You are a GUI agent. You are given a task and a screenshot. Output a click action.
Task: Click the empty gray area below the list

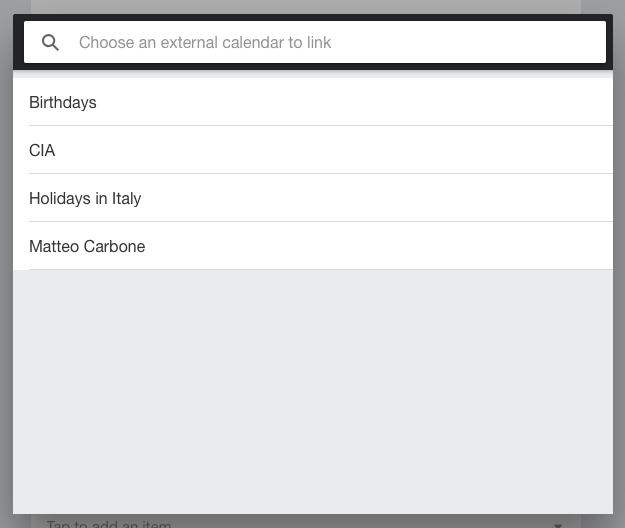coord(312,390)
